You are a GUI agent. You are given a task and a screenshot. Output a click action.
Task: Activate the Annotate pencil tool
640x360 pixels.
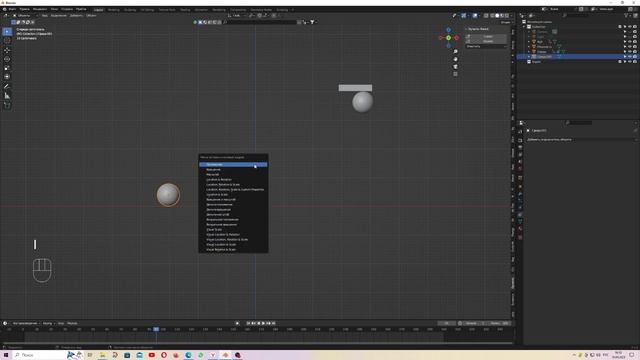pyautogui.click(x=7, y=86)
